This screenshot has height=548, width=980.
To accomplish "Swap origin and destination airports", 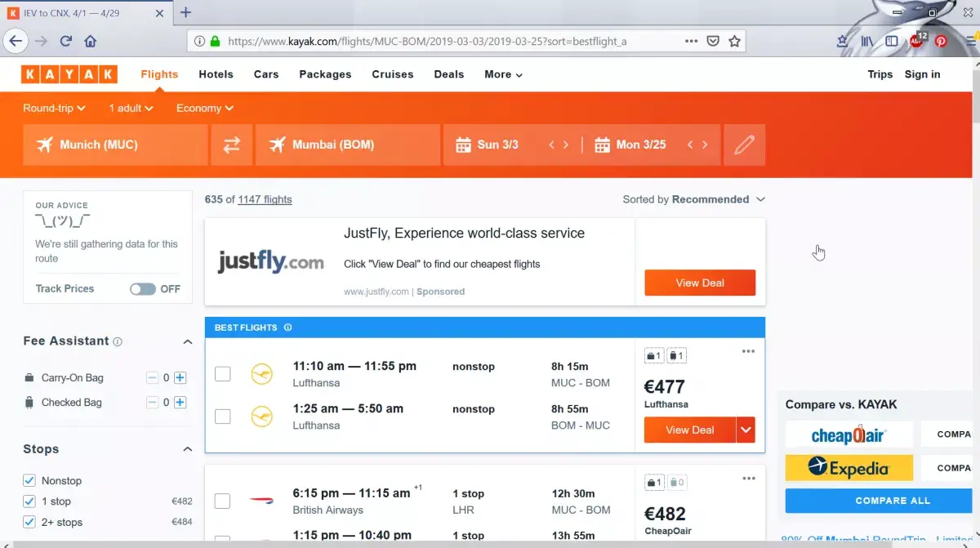I will [232, 145].
